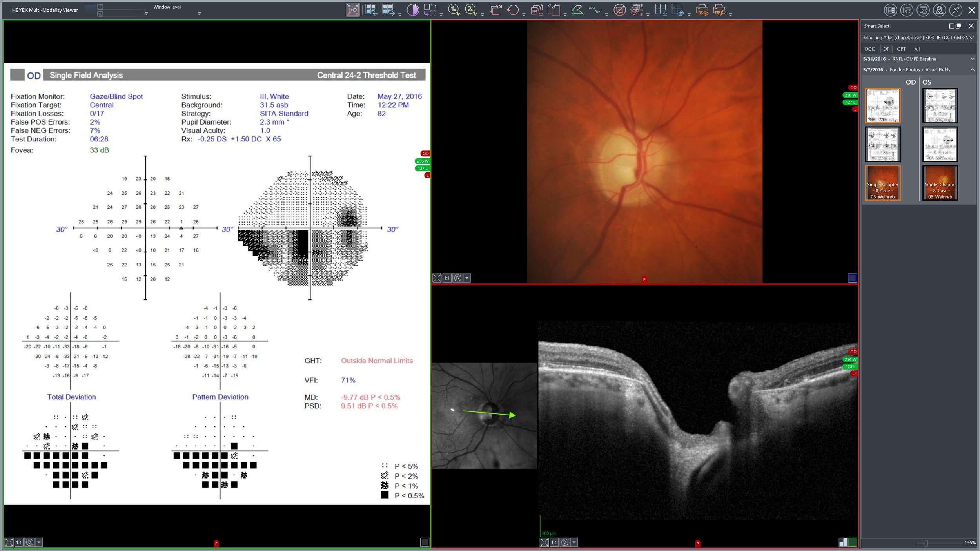Click the 1x zoom magnifier icon
980x551 pixels.
(454, 10)
